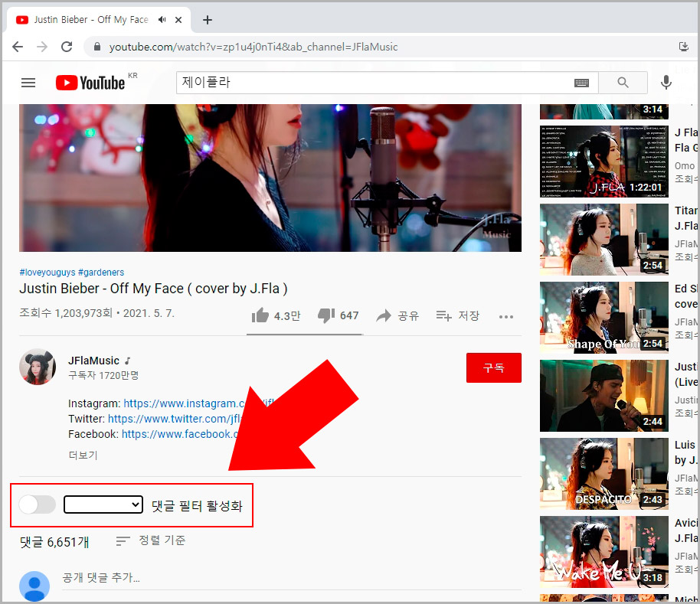Expand the description with 더보기
700x604 pixels.
pos(83,455)
